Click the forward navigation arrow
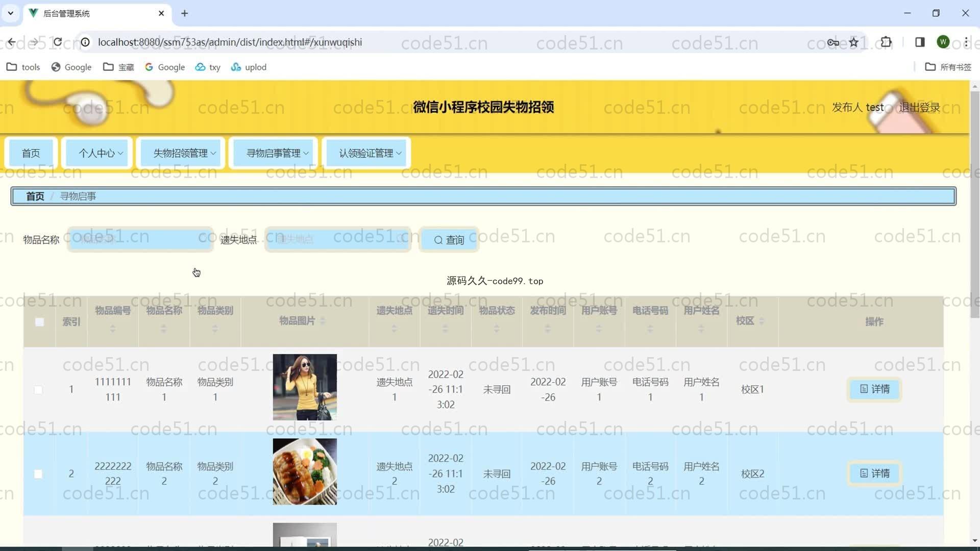This screenshot has width=980, height=551. click(x=34, y=42)
